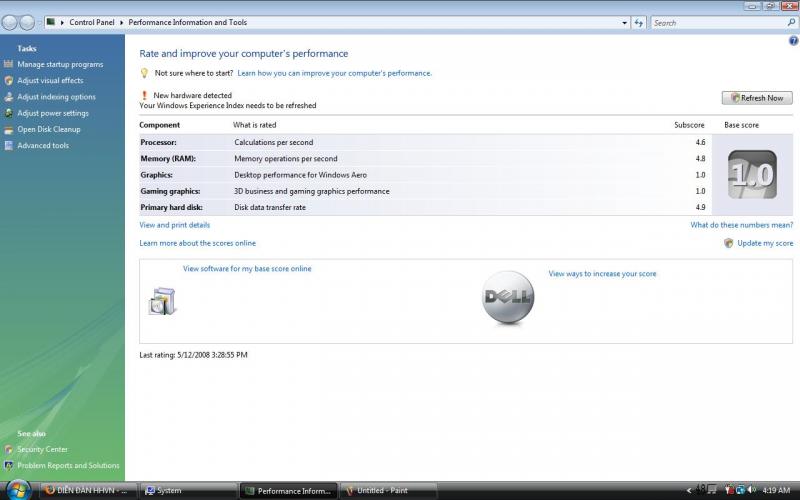Click the blue Help question mark icon
800x500 pixels.
tap(792, 40)
